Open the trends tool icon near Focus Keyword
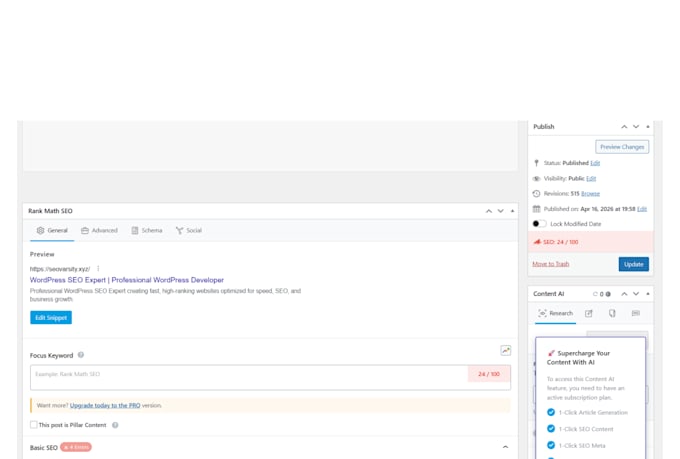The height and width of the screenshot is (459, 680). (x=506, y=351)
